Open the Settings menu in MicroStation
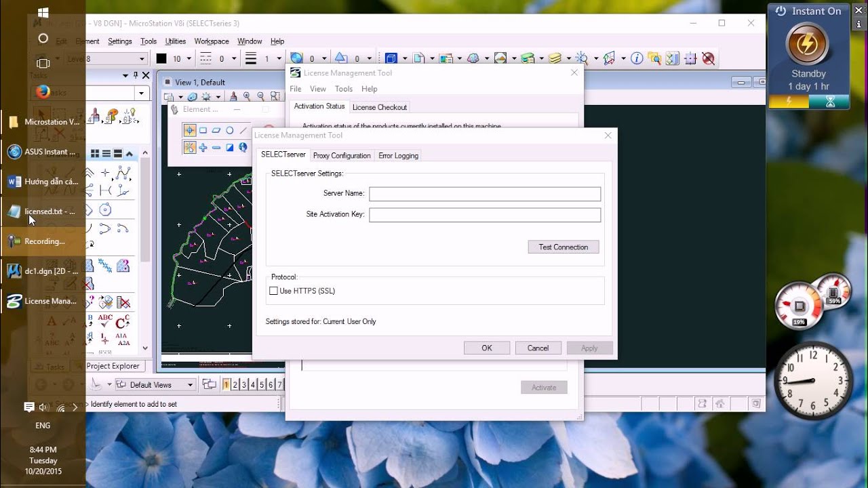Screen dimensions: 868x488 click(x=120, y=41)
